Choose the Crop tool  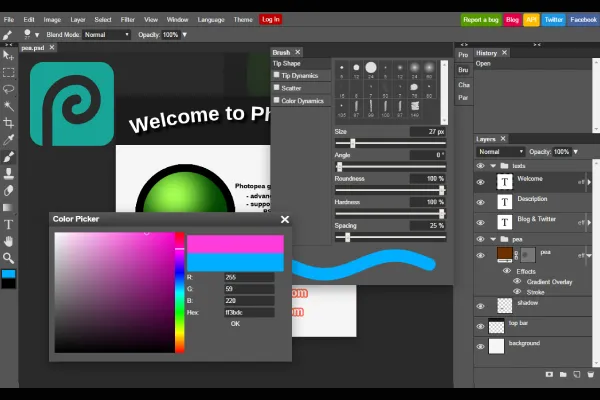[x=8, y=123]
